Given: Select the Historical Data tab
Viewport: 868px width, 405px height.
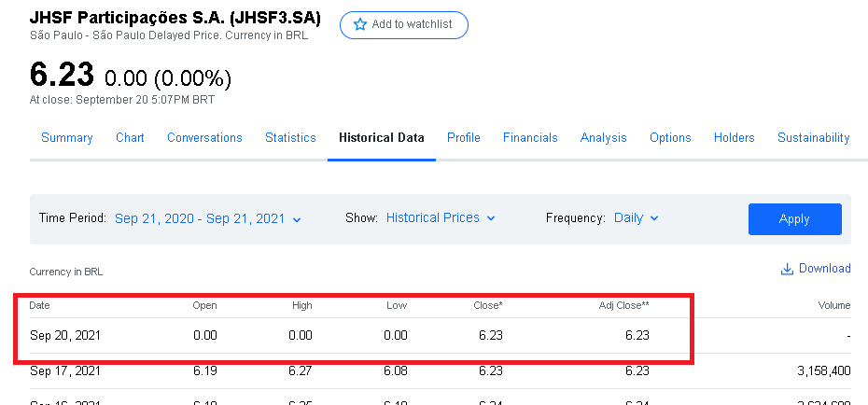Looking at the screenshot, I should coord(382,138).
